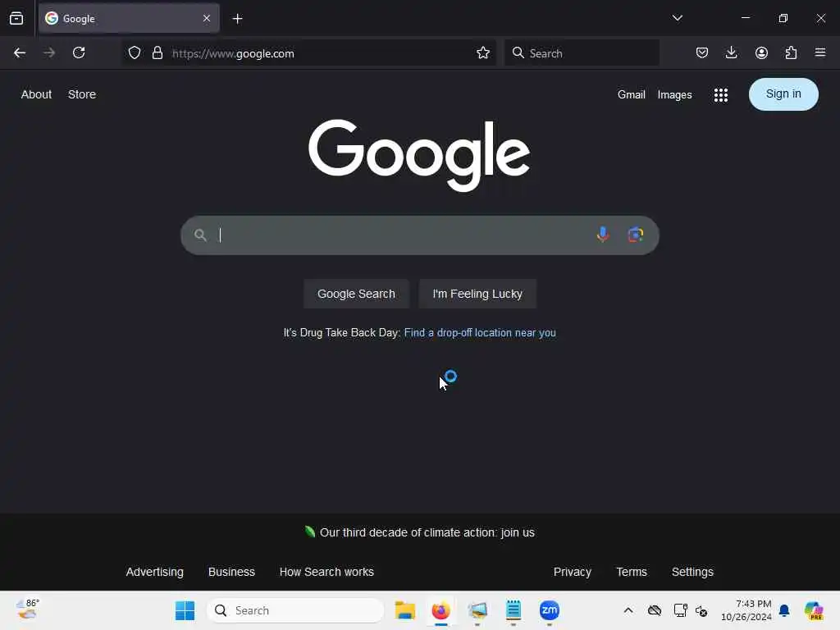
Task: Open the Extensions puzzle icon
Action: [x=791, y=52]
